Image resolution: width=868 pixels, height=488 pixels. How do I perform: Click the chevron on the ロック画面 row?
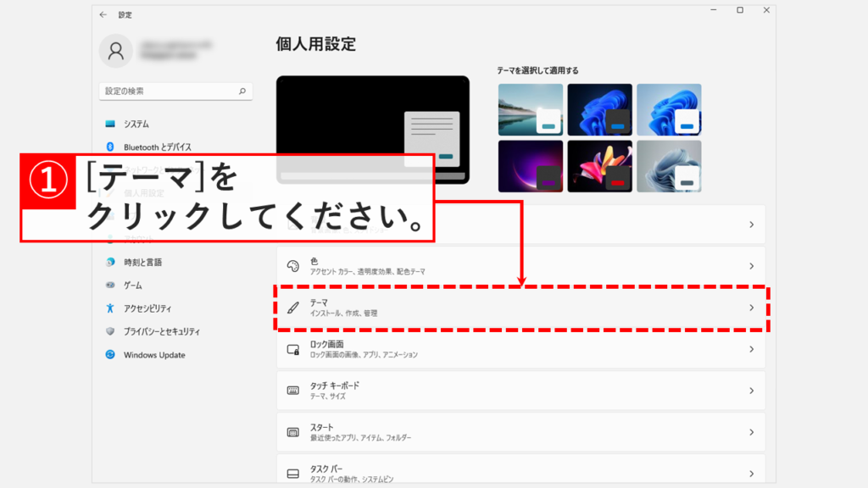751,349
